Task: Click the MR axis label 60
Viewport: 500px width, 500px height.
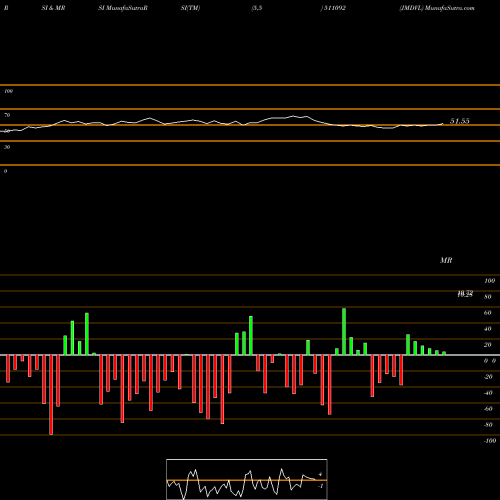Action: tap(488, 313)
